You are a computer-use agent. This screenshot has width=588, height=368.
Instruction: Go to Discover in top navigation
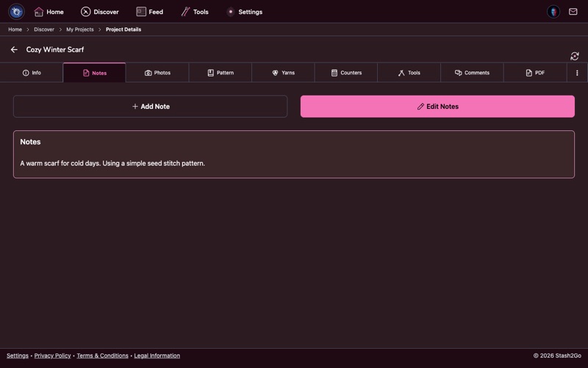100,12
